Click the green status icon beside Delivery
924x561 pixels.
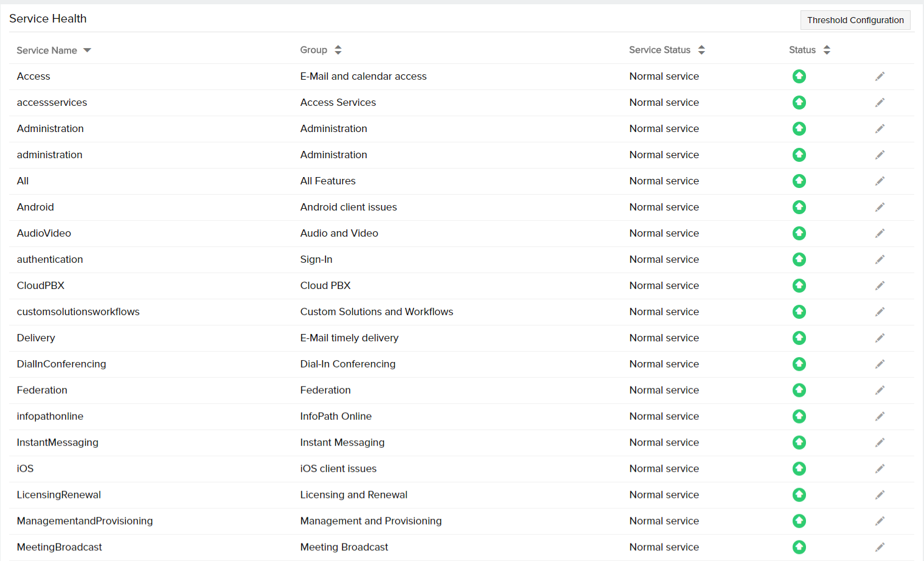click(799, 338)
